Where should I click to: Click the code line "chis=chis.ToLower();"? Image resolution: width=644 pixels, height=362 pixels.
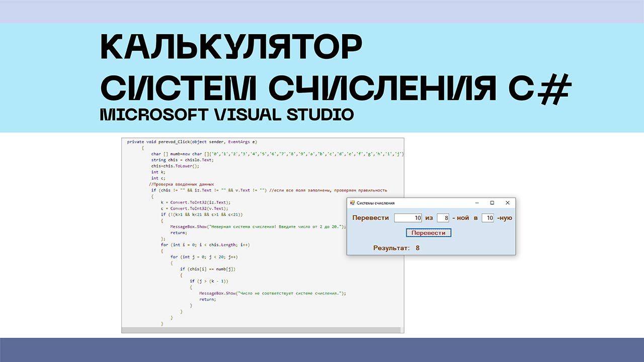[175, 166]
